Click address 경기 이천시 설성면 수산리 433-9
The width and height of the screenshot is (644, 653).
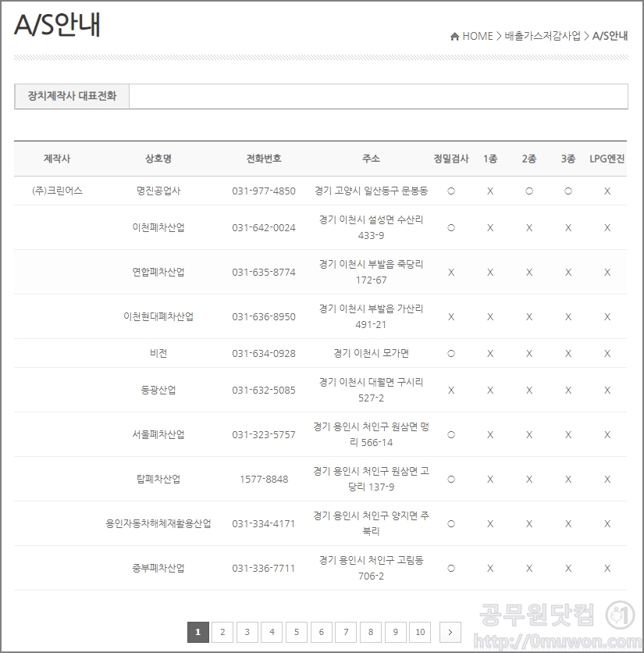click(x=371, y=227)
